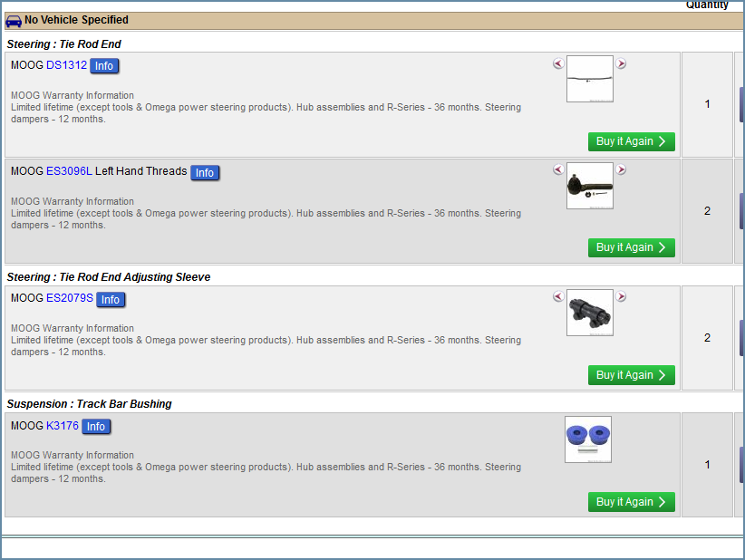The height and width of the screenshot is (560, 745).
Task: Open Info for MOOG K3176
Action: pos(96,426)
